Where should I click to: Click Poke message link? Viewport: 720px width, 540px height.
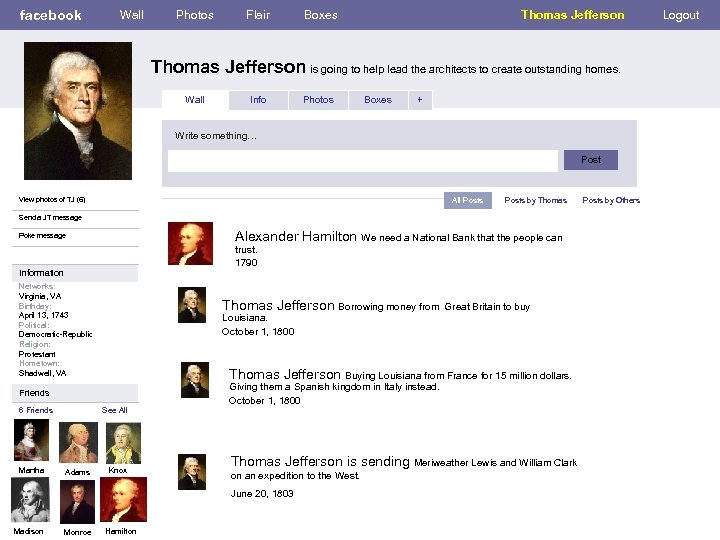42,236
